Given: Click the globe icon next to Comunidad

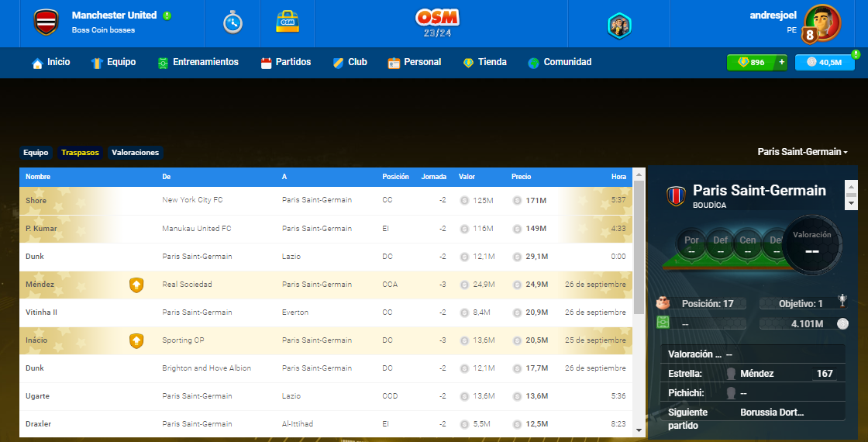Looking at the screenshot, I should click(x=534, y=63).
